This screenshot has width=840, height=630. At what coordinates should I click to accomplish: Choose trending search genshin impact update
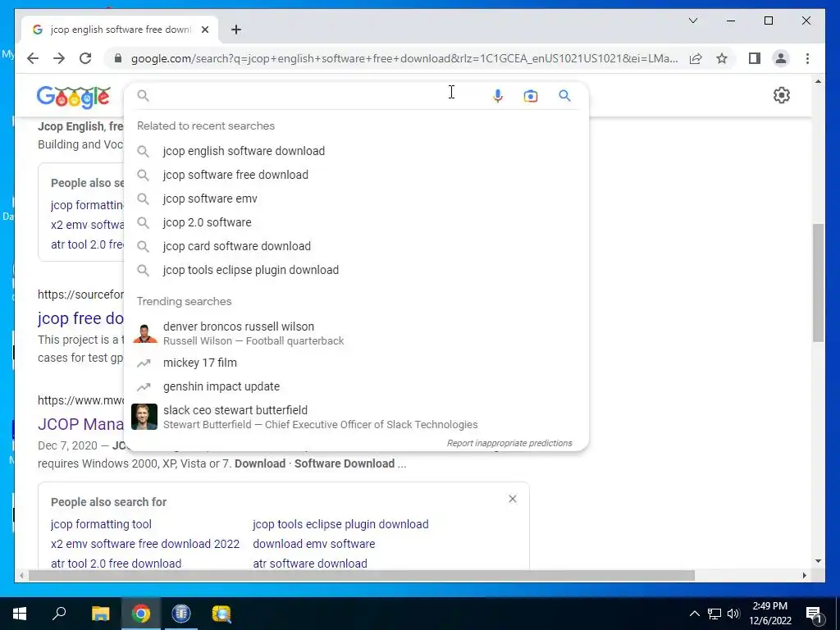(x=356, y=386)
